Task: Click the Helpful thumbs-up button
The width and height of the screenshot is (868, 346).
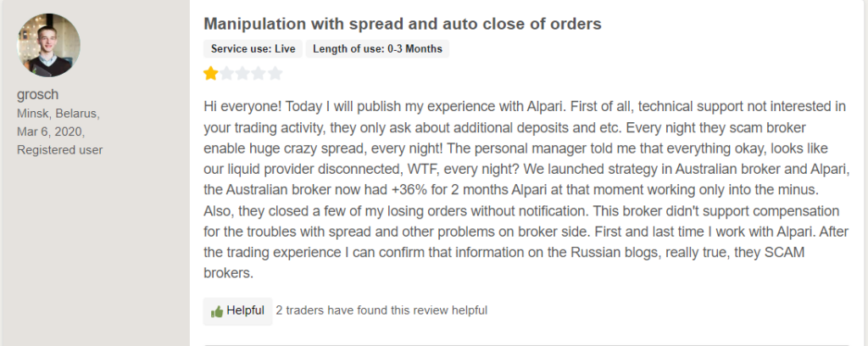Action: pos(238,311)
